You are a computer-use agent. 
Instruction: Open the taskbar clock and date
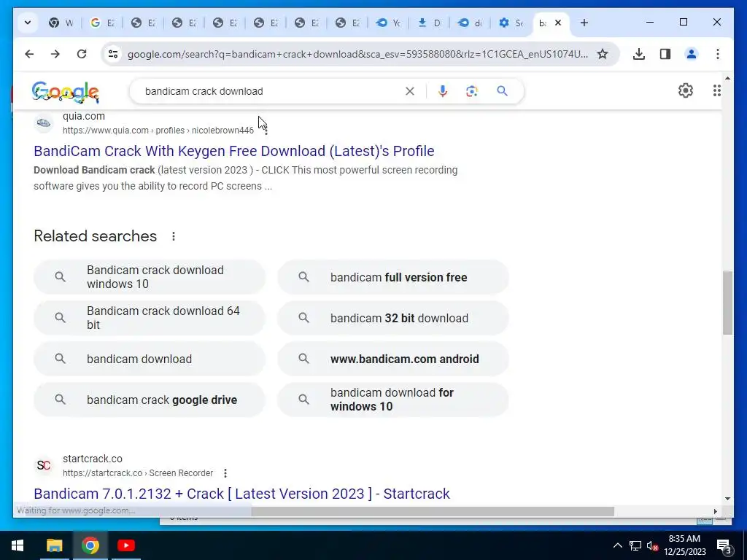tap(684, 545)
